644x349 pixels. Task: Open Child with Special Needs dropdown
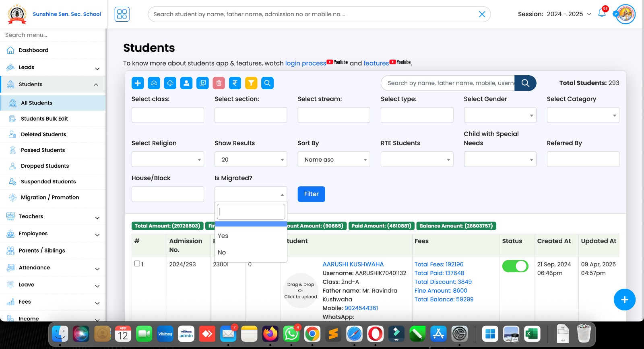500,159
